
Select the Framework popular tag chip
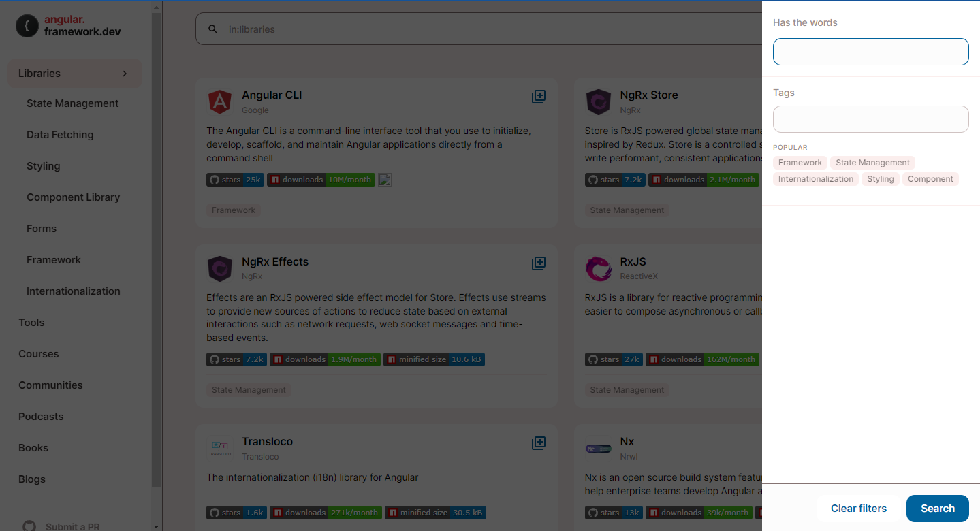[x=800, y=163]
